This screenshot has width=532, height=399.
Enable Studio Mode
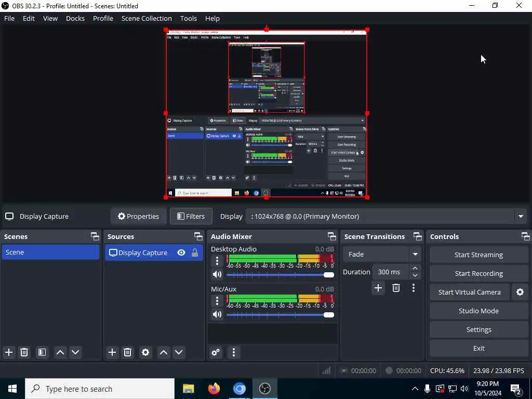pyautogui.click(x=478, y=311)
